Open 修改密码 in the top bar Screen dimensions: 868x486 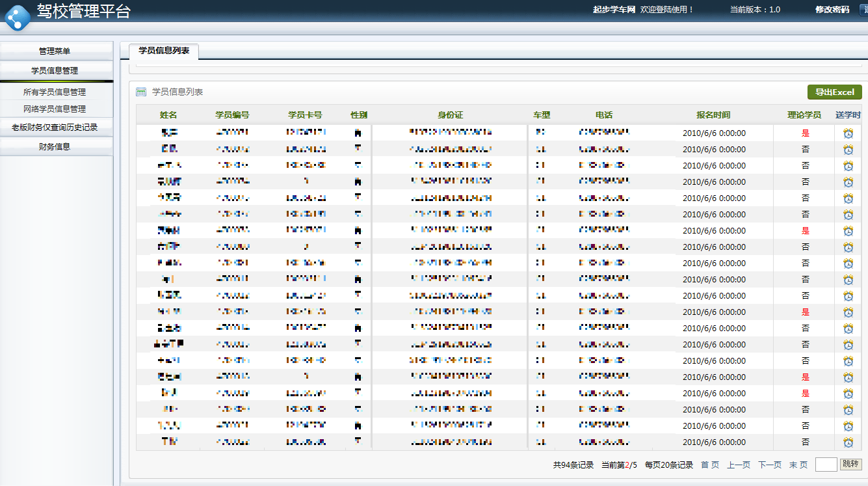(832, 10)
